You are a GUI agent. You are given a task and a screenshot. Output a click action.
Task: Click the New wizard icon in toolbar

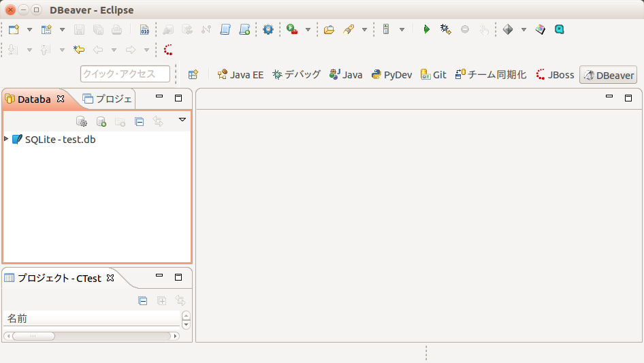(x=14, y=29)
